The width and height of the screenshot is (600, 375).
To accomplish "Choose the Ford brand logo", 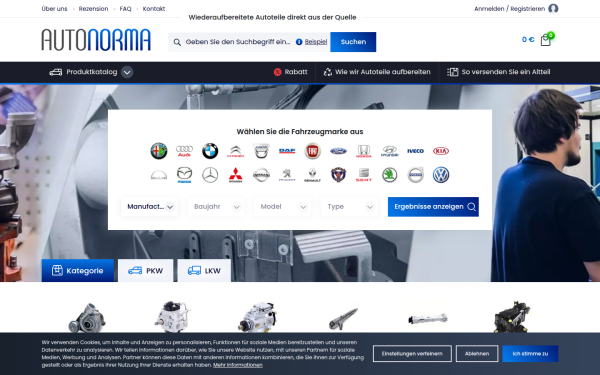I will [x=338, y=151].
